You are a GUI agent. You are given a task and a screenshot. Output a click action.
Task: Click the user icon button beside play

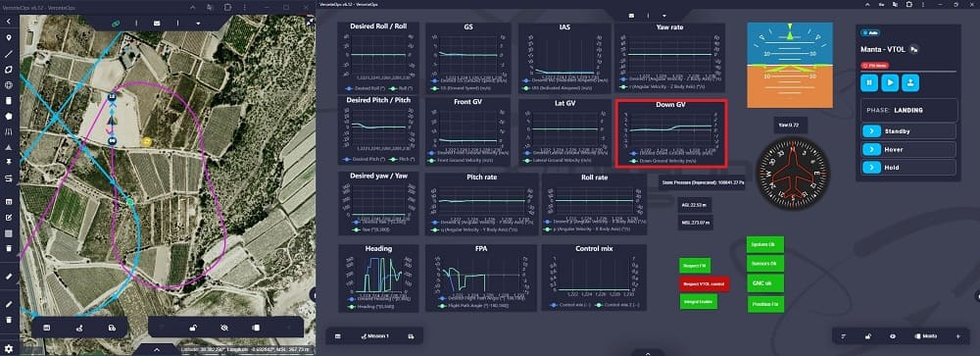tap(911, 82)
